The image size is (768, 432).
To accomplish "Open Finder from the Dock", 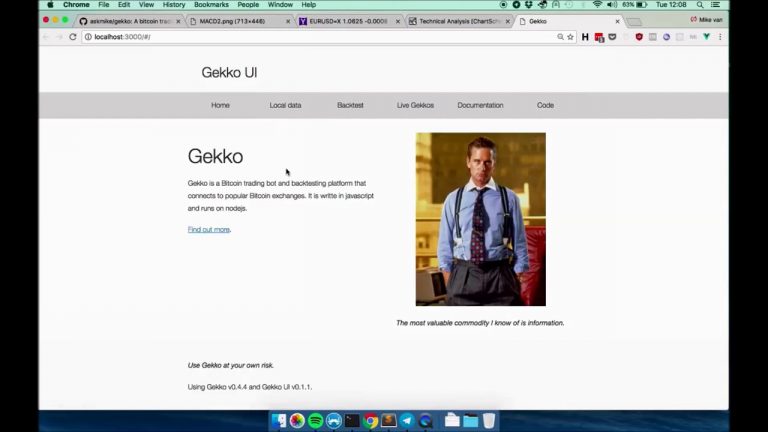I will (x=279, y=420).
